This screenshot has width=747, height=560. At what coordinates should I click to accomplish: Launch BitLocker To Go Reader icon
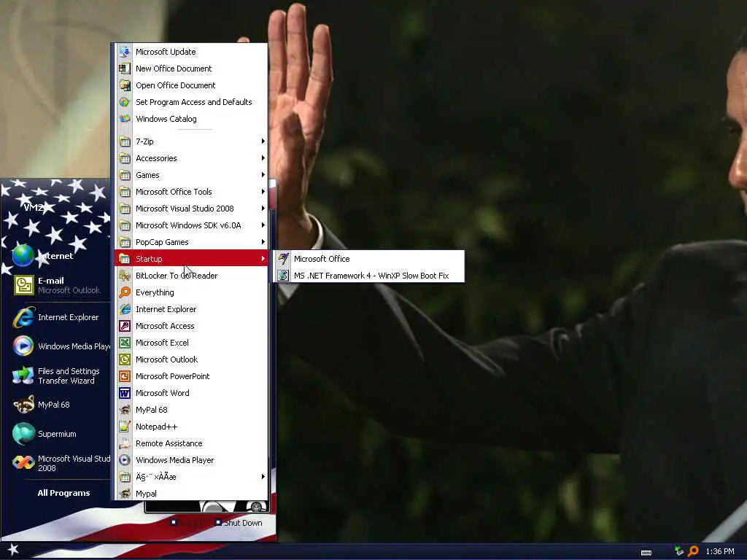[125, 275]
